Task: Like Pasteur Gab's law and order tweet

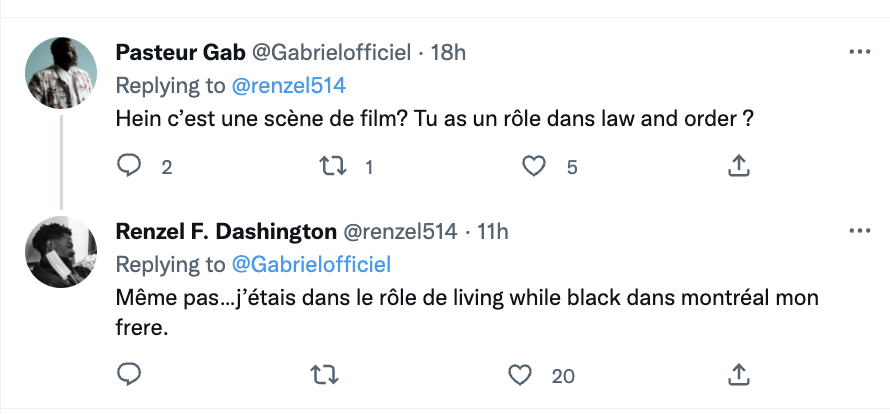Action: 535,166
